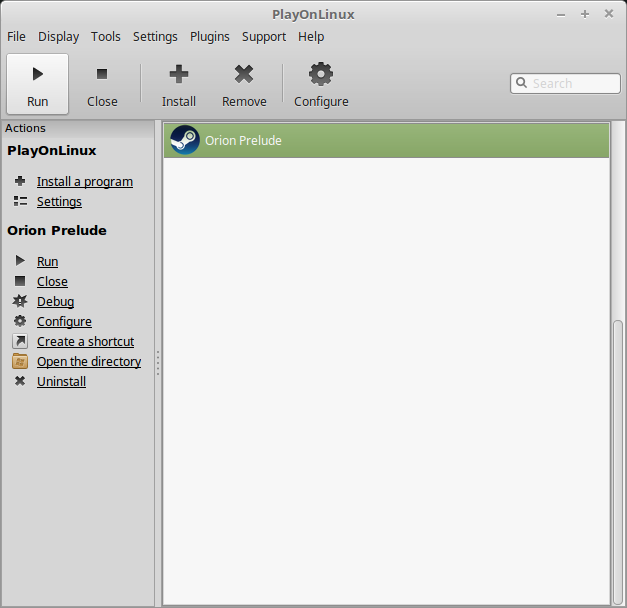627x608 pixels.
Task: Click the list icon beside sidebar Settings
Action: click(20, 201)
